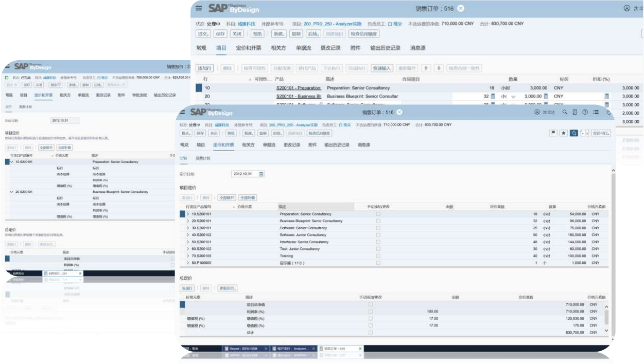Switch to bottom tab 维护项目: Analyzer

point(295,349)
